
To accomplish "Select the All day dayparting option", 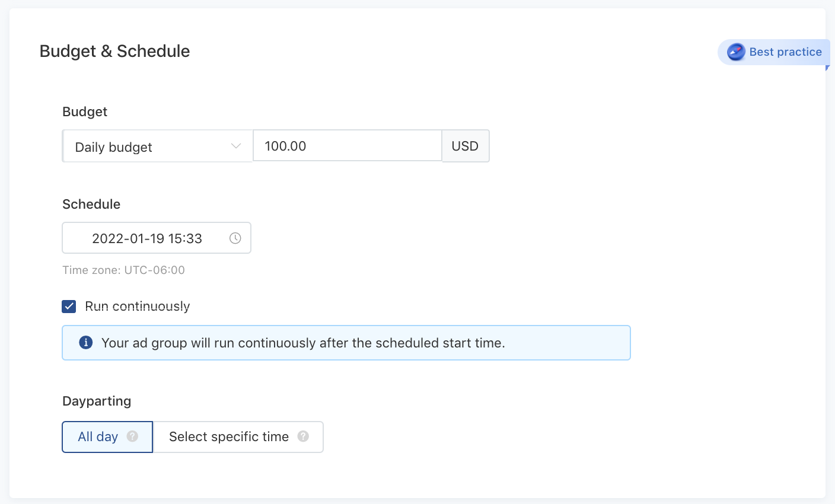I will click(98, 437).
